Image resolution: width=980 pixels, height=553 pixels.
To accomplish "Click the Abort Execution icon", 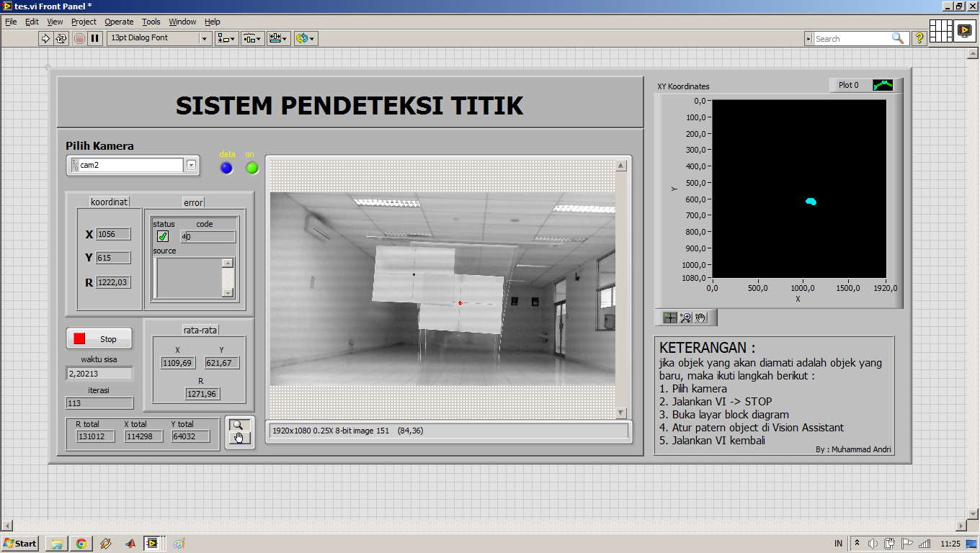I will (79, 38).
